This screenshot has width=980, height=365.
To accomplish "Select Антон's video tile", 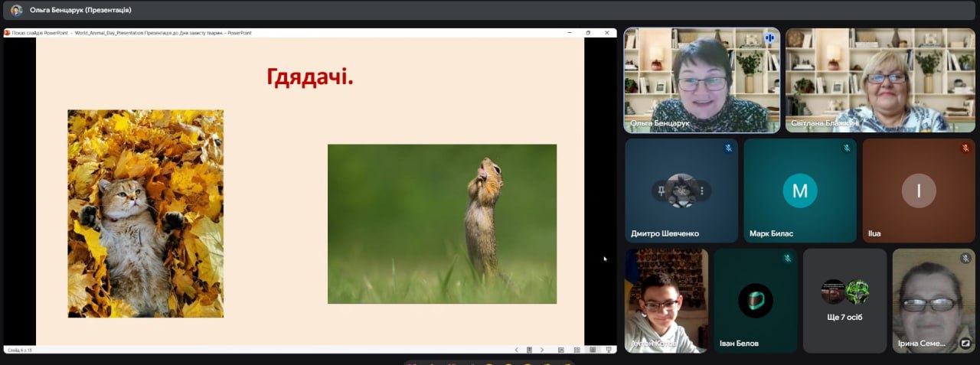I will click(x=665, y=300).
